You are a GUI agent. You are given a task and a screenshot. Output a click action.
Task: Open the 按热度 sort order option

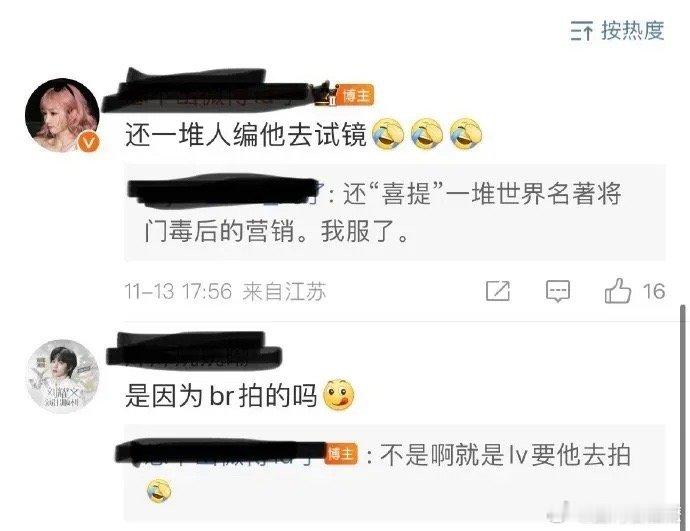point(617,31)
